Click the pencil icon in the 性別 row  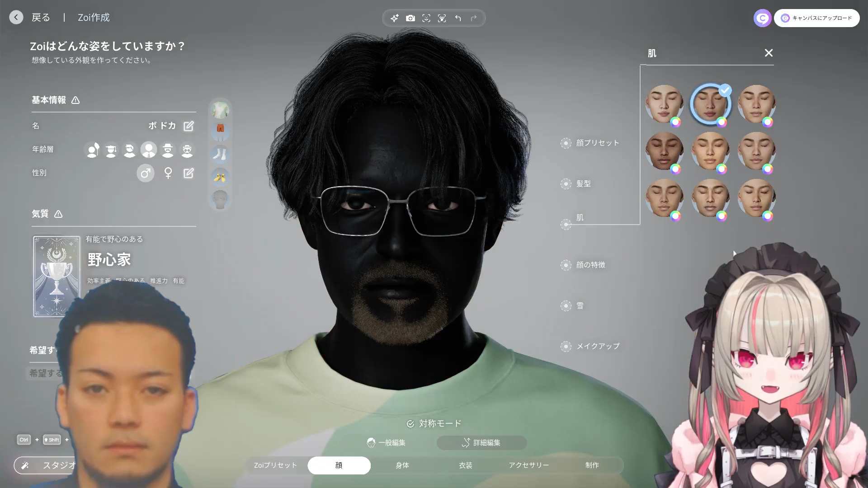189,173
